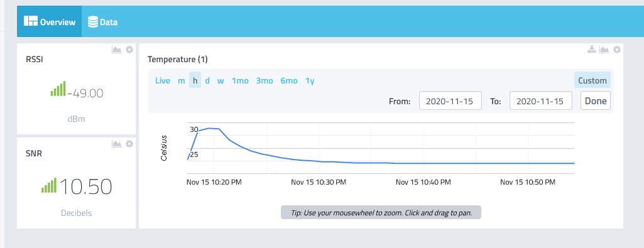The width and height of the screenshot is (644, 248).
Task: Click the Done button
Action: (596, 101)
